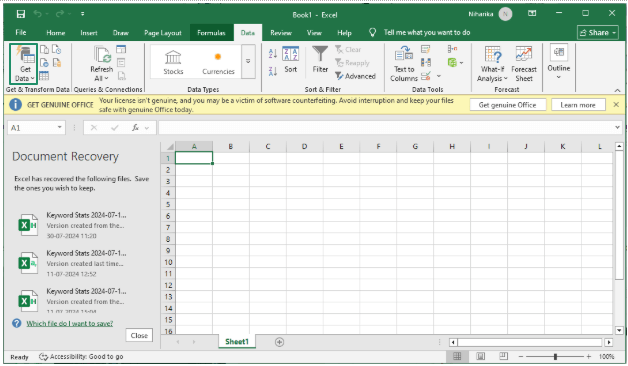Switch to the Review tab
Screen dimensions: 628x366
click(281, 33)
